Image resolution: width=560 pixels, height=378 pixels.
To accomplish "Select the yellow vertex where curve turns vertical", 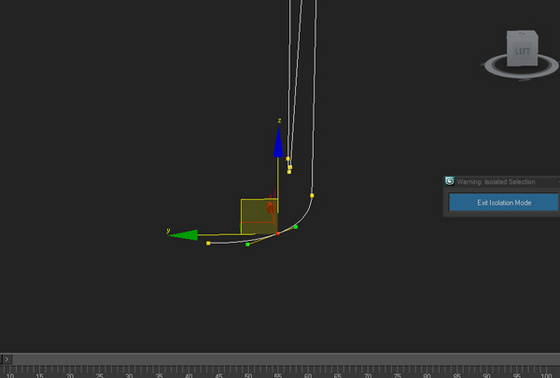I will (x=312, y=195).
